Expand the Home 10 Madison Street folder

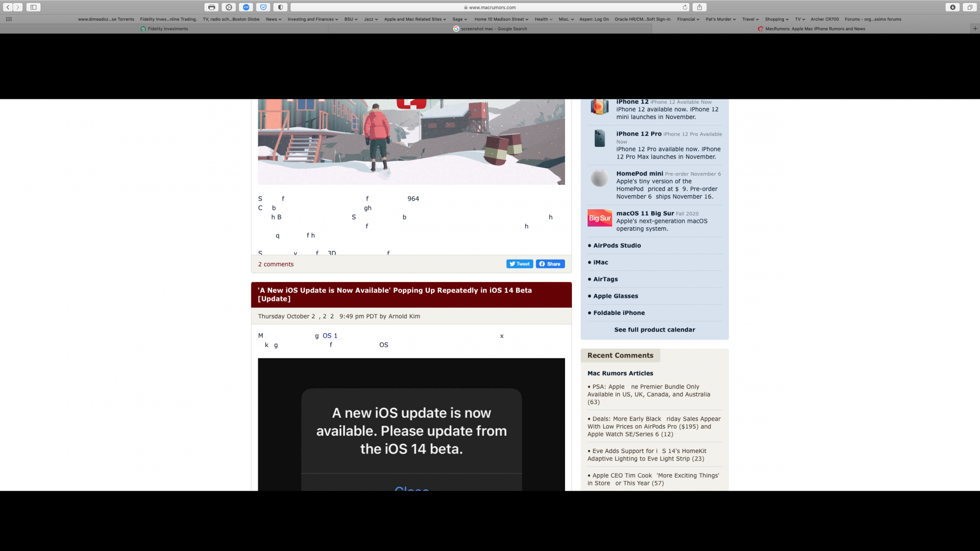501,19
